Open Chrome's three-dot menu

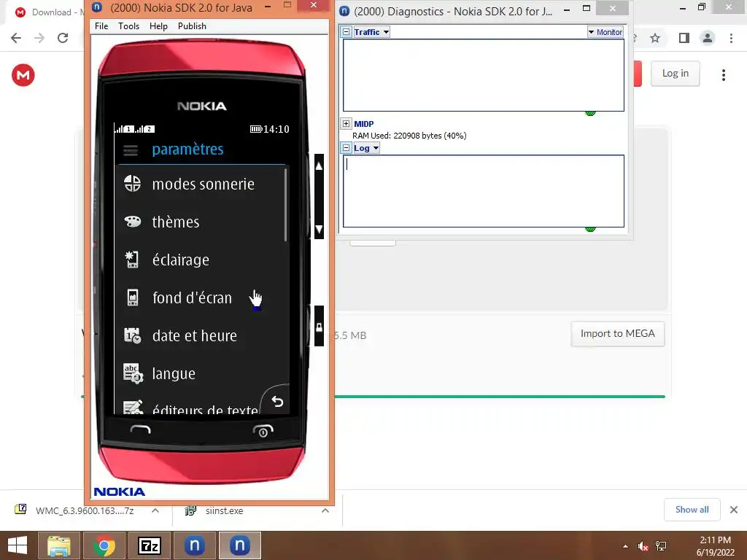[731, 38]
